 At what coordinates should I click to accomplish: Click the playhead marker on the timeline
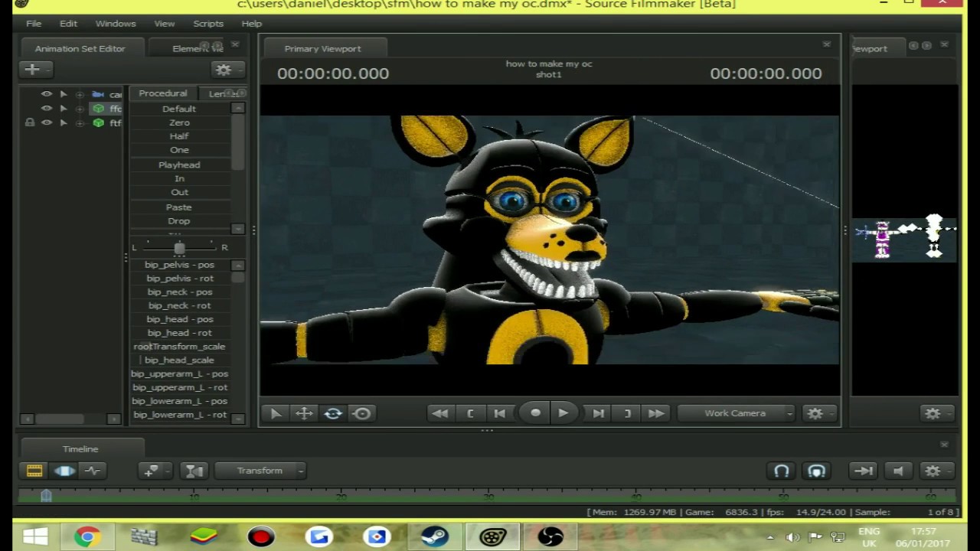[46, 496]
